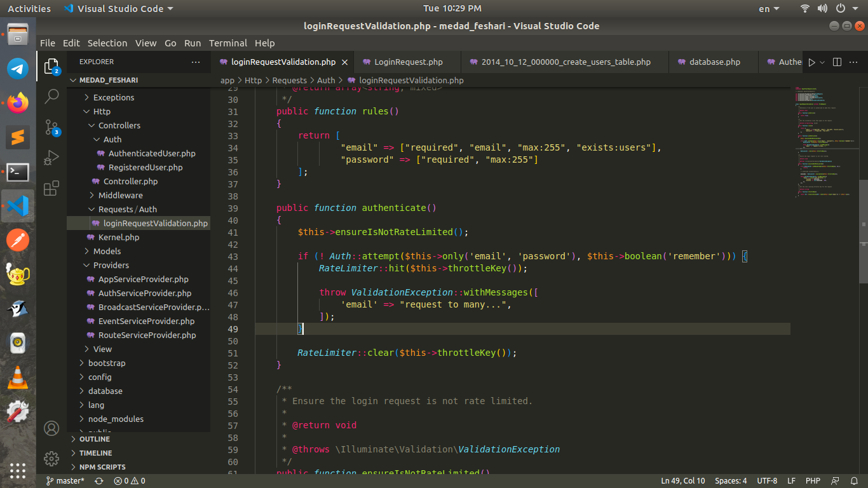Launch Firefox from the dock
The width and height of the screenshot is (868, 488).
pos(18,102)
